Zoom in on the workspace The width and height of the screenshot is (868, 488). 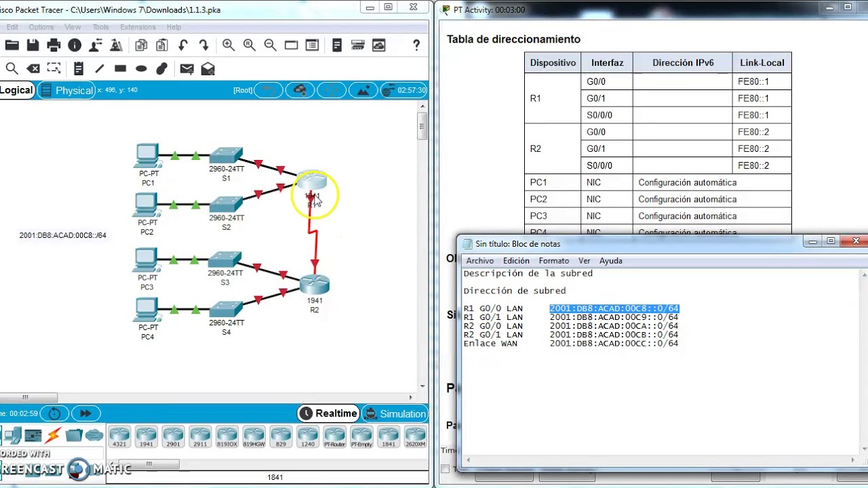click(x=229, y=45)
